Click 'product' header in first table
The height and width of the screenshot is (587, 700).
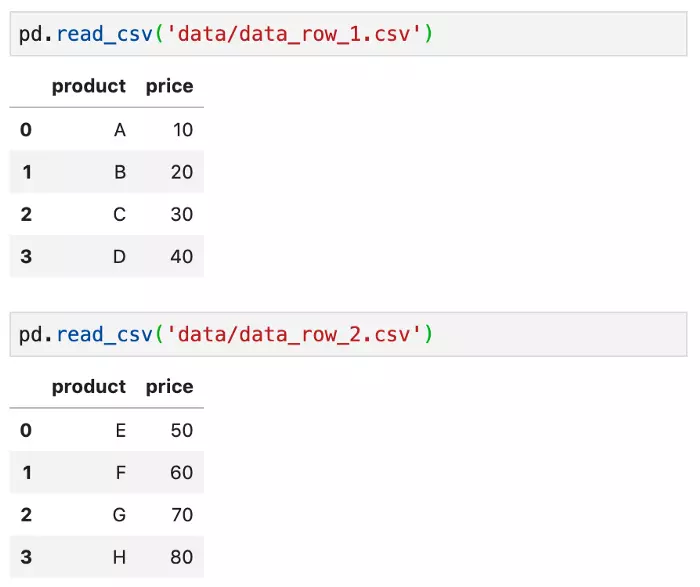pyautogui.click(x=89, y=86)
